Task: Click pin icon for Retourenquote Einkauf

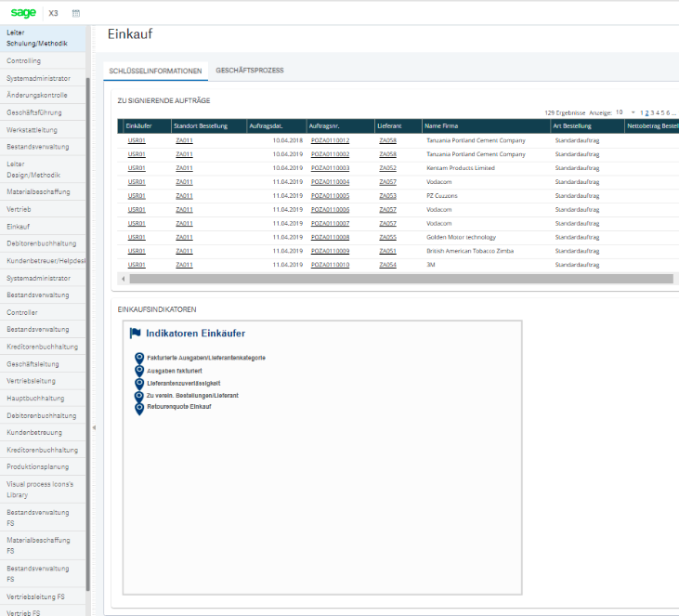Action: coord(139,409)
